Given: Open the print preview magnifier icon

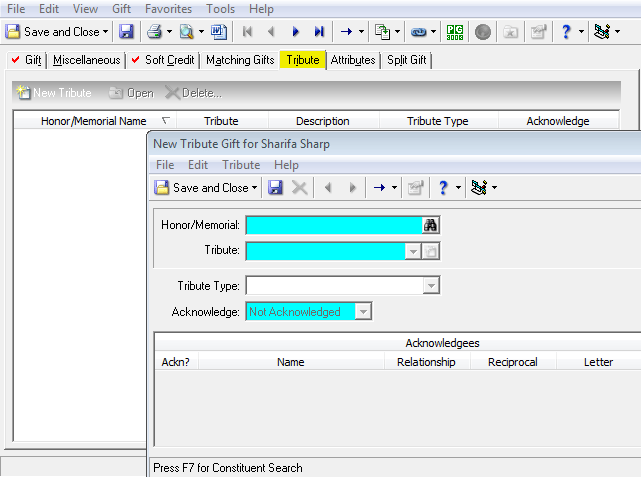Looking at the screenshot, I should 186,31.
